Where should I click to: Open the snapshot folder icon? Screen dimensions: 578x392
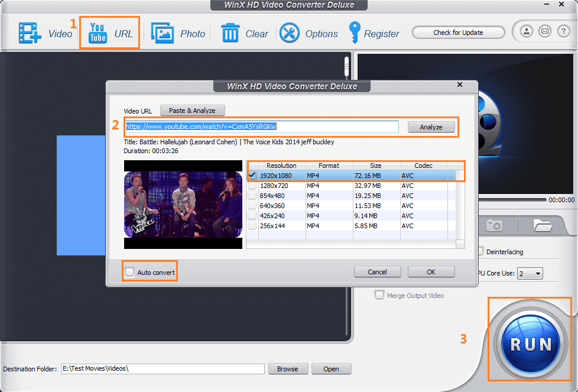coord(542,225)
